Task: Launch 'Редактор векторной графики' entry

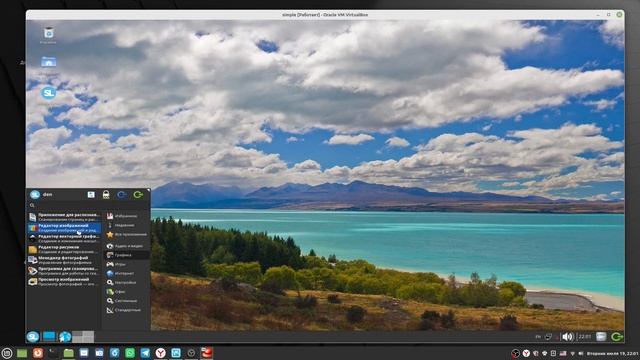Action: point(64,238)
